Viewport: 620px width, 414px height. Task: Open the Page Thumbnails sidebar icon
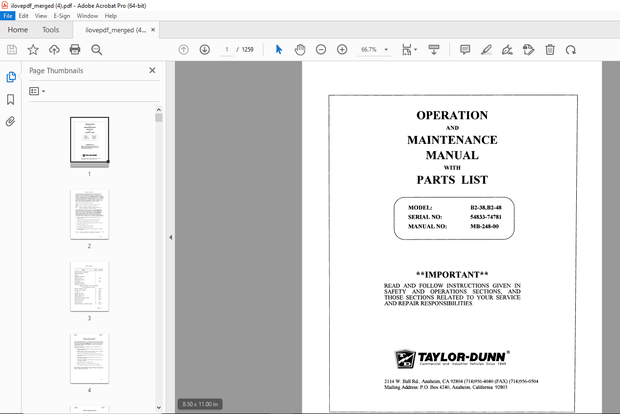11,77
